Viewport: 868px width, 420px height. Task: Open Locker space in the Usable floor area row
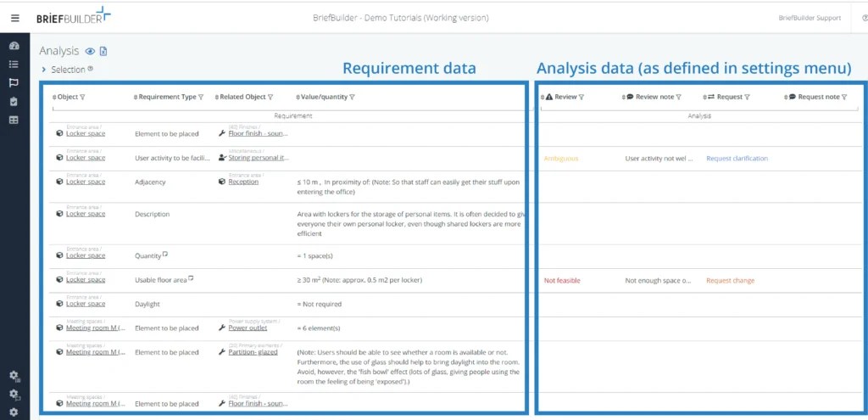coord(86,280)
